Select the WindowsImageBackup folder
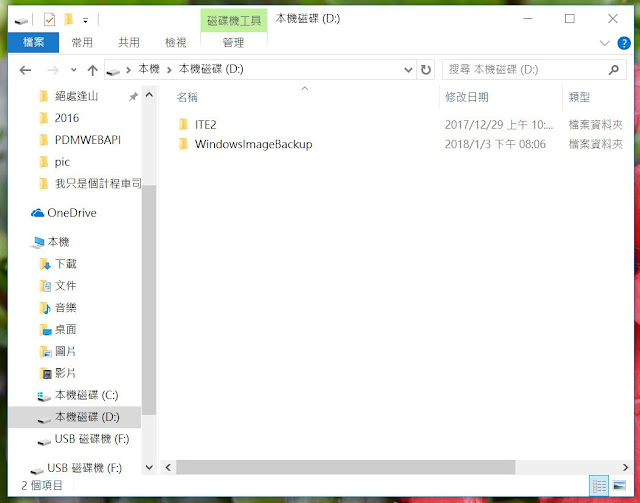The width and height of the screenshot is (640, 503). tap(253, 144)
